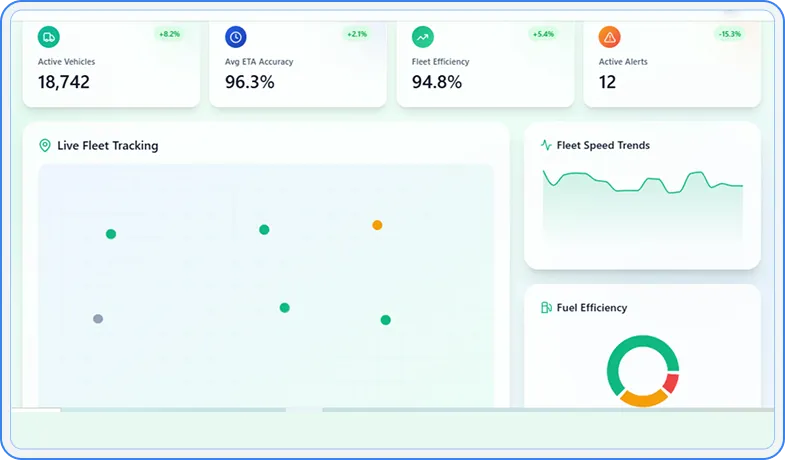Click the Live Fleet Tracking location pin icon
The height and width of the screenshot is (460, 785).
pyautogui.click(x=44, y=146)
